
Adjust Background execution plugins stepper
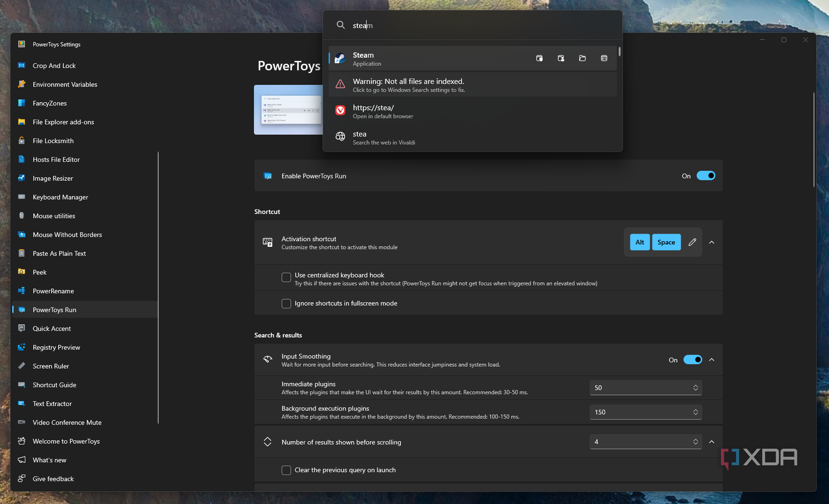(695, 412)
